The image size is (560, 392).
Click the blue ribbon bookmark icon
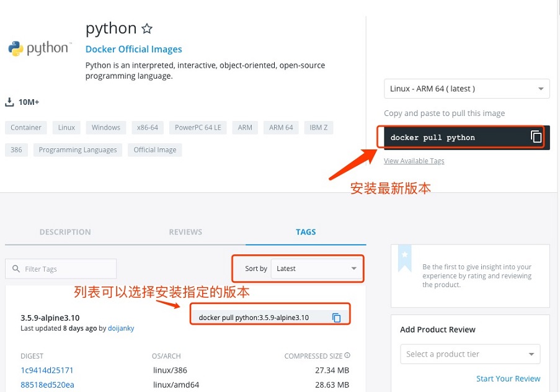point(405,259)
